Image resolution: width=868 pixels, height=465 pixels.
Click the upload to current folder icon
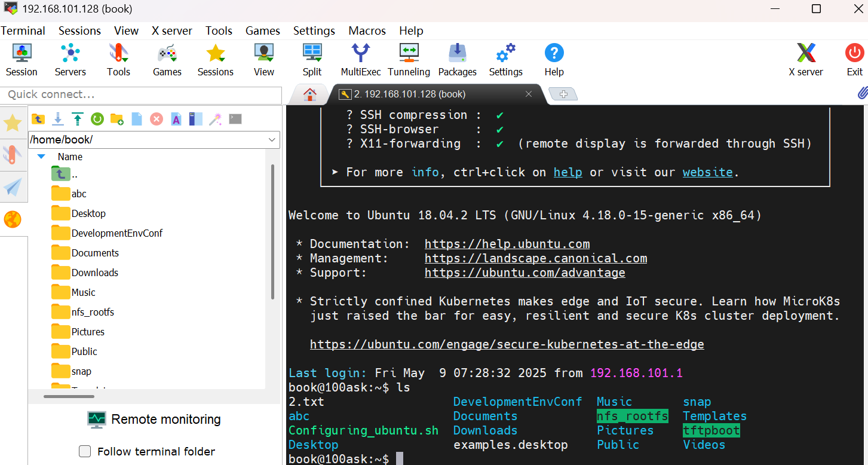point(78,119)
